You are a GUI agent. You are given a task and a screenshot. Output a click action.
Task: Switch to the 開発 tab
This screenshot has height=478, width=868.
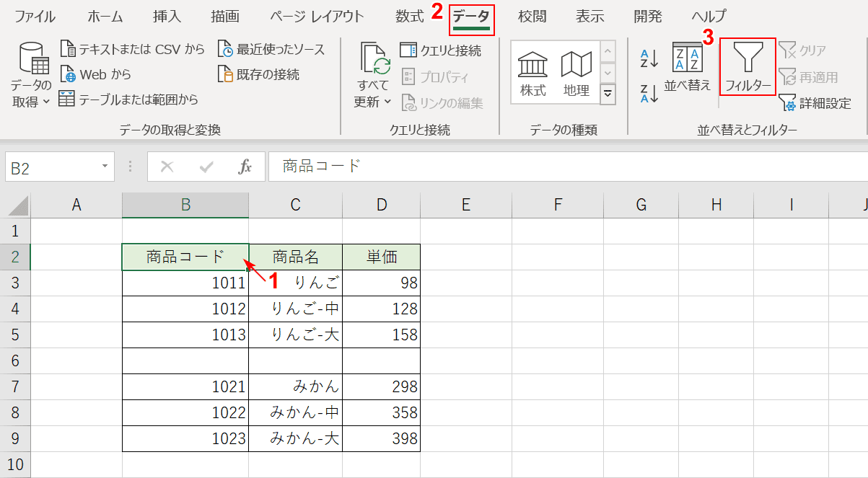[x=648, y=17]
